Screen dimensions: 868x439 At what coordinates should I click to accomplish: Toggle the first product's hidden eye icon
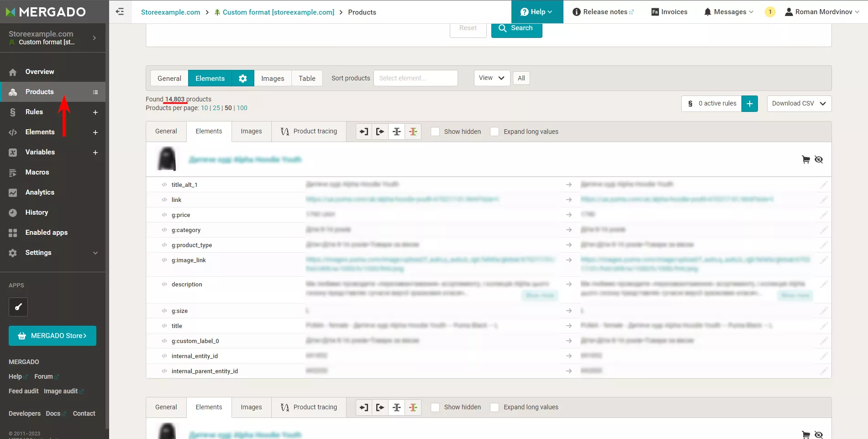(x=819, y=159)
